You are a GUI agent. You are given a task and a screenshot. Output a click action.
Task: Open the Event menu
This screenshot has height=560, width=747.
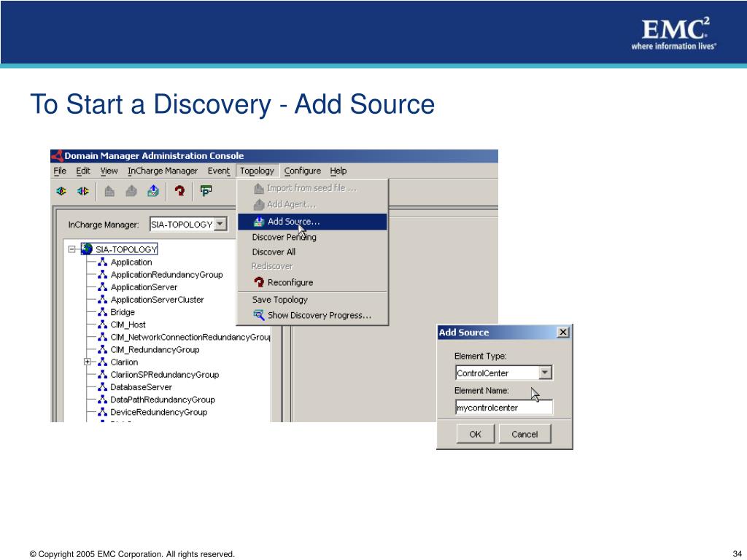pos(219,171)
